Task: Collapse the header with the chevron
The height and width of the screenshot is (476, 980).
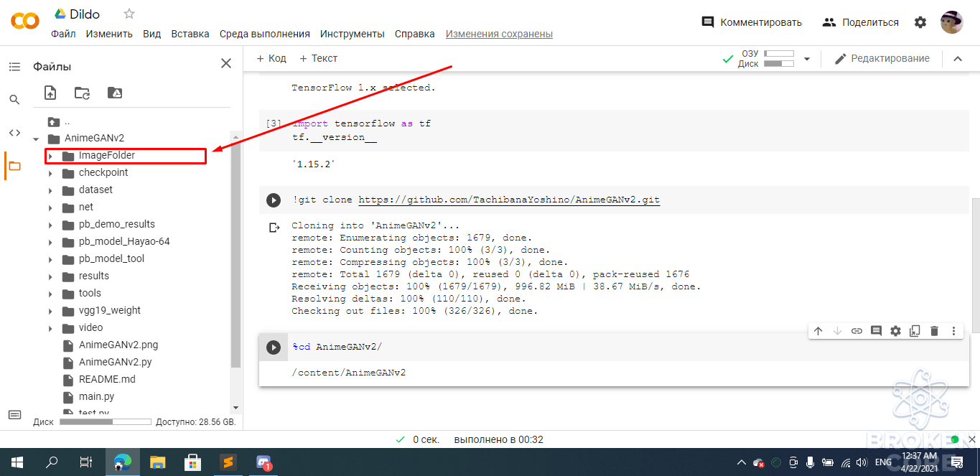Action: click(957, 59)
